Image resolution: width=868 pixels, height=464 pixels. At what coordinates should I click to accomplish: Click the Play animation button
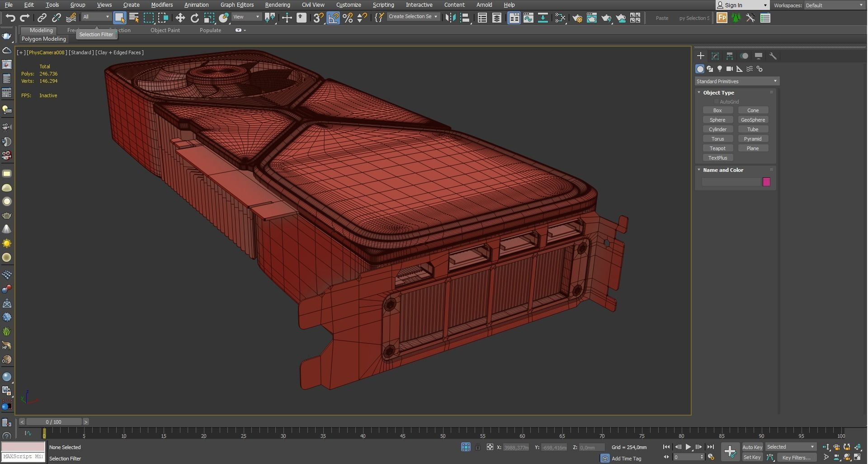pos(688,447)
